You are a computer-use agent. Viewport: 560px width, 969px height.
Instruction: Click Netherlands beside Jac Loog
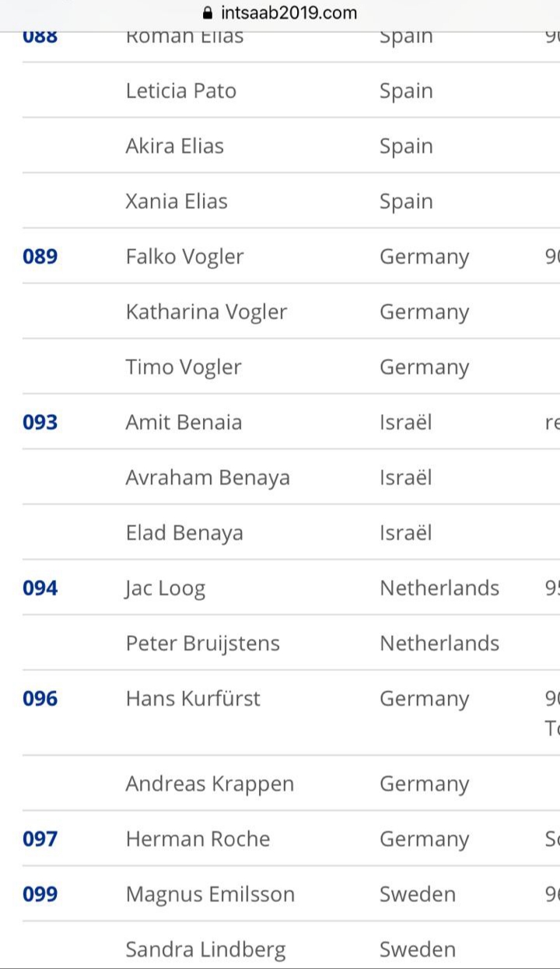(x=439, y=588)
